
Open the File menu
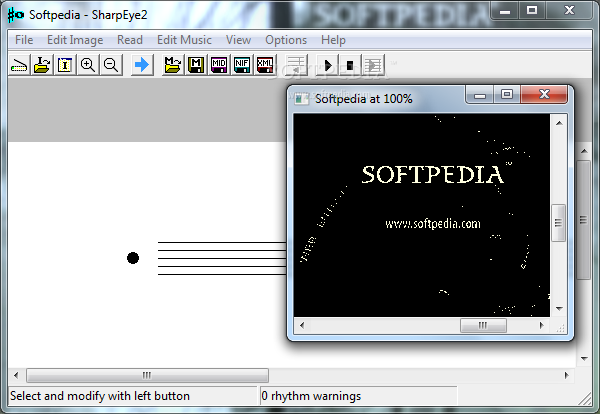point(24,40)
